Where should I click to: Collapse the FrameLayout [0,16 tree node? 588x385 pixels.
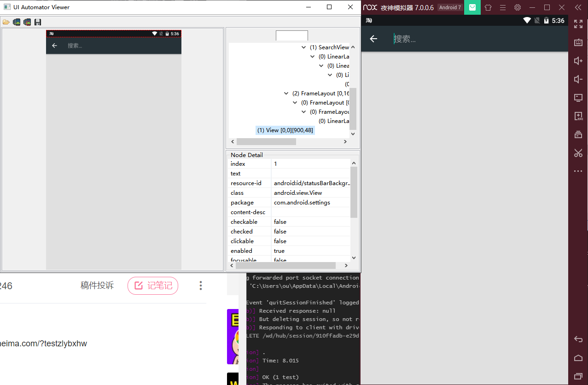click(286, 93)
